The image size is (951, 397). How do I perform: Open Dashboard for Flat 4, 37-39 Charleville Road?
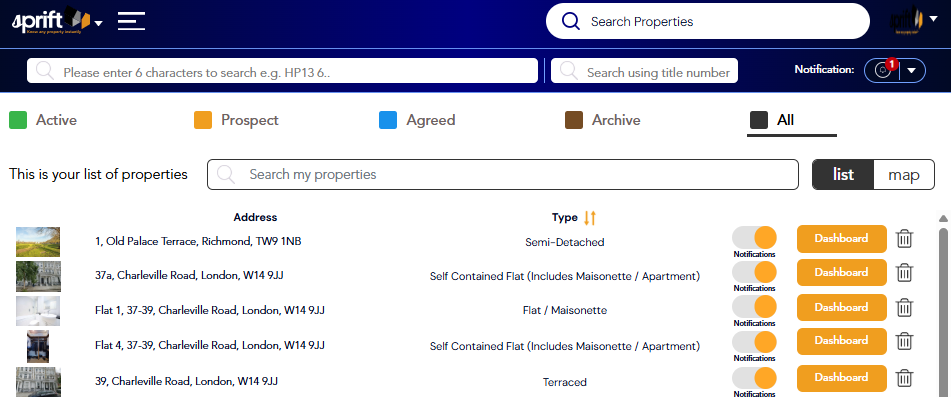[841, 341]
